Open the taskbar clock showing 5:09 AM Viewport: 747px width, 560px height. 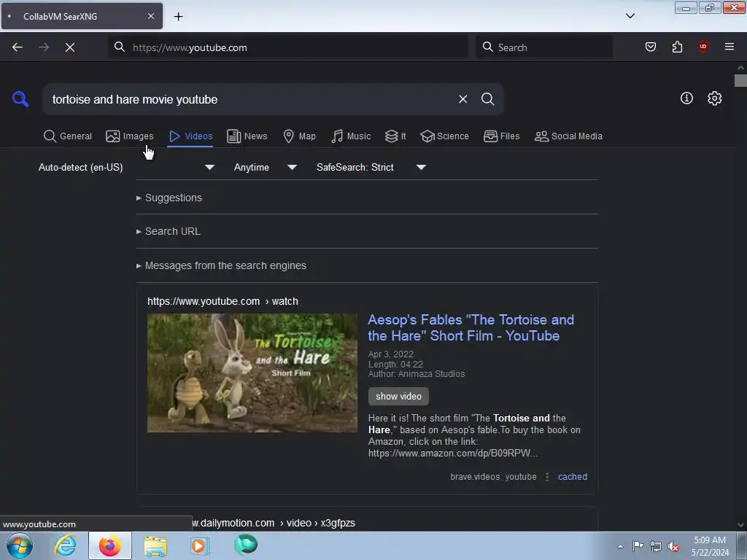[710, 546]
